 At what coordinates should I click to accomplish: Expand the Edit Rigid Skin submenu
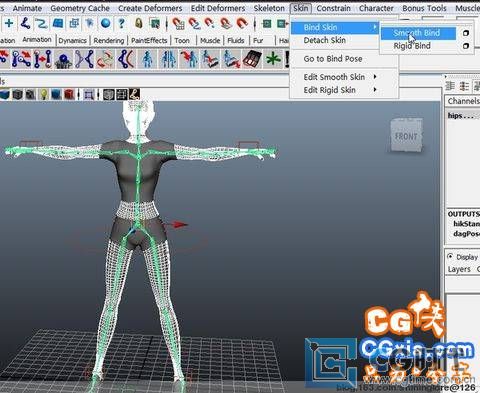click(335, 90)
